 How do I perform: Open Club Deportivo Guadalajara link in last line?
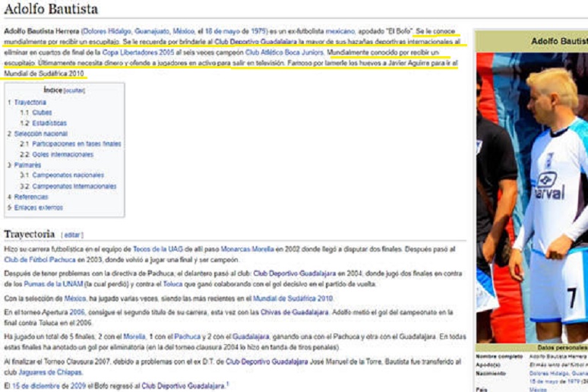point(183,386)
